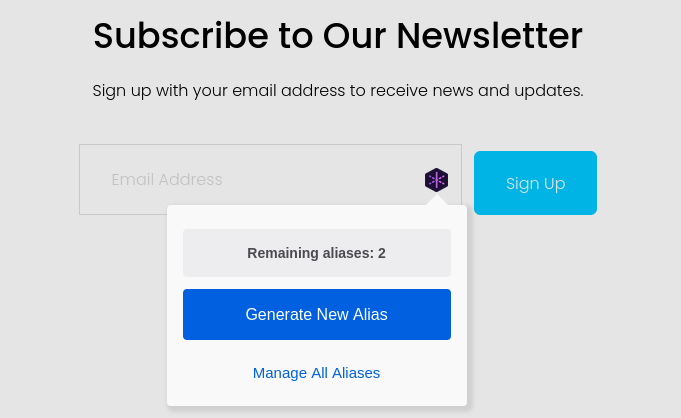The image size is (681, 418).
Task: Submit the newsletter form with Sign Up
Action: point(535,183)
